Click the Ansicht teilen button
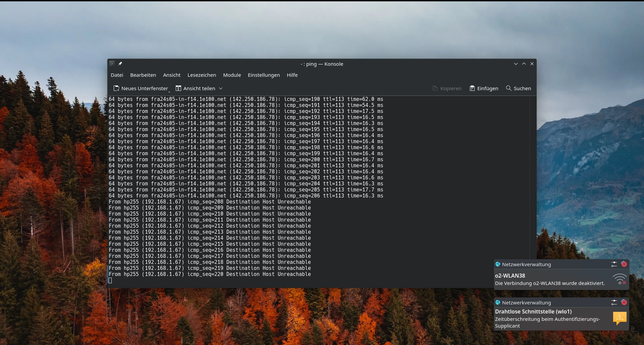This screenshot has height=345, width=644. (196, 89)
